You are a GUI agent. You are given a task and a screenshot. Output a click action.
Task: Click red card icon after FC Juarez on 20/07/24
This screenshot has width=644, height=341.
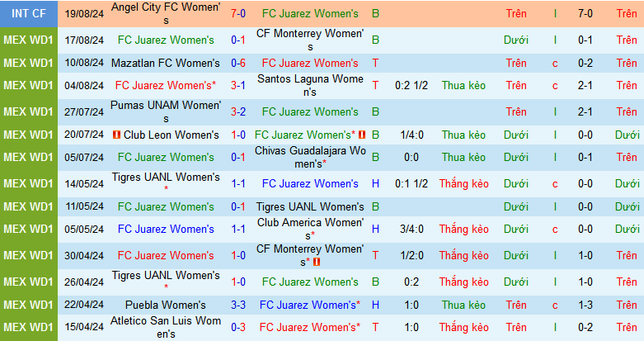pyautogui.click(x=361, y=135)
